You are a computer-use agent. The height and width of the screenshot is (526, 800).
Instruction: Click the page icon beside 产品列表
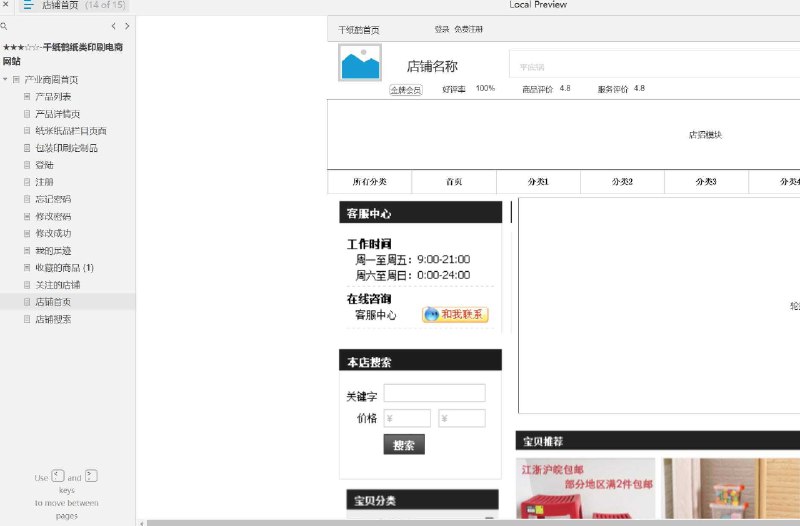point(27,96)
